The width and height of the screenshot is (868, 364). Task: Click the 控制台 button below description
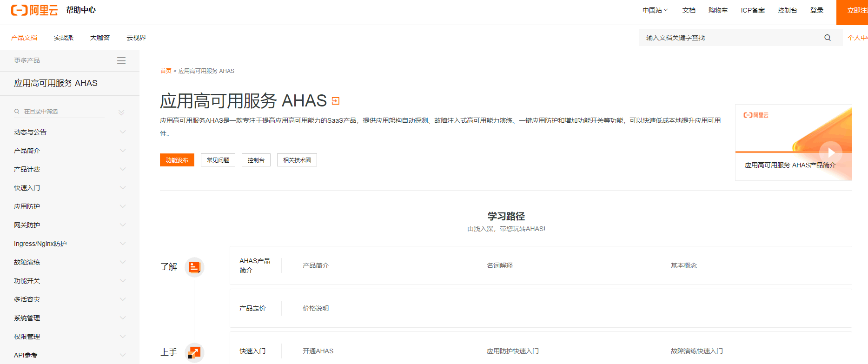(x=256, y=160)
